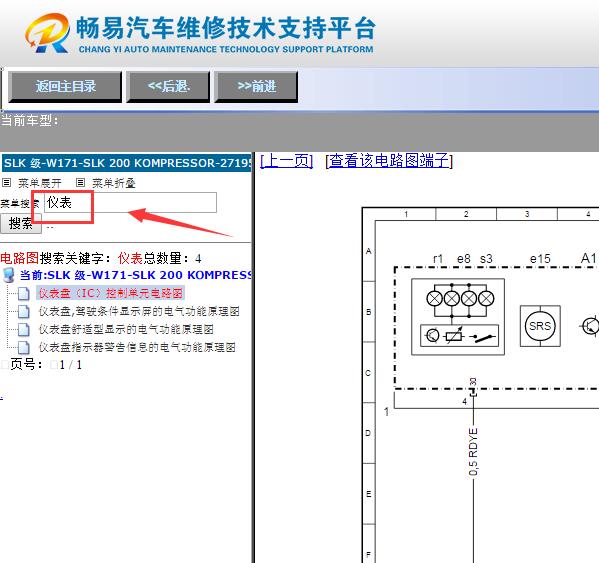Screen dimensions: 599x563
Task: Click the document icon of 舒适型显示 entry
Action: 24,329
